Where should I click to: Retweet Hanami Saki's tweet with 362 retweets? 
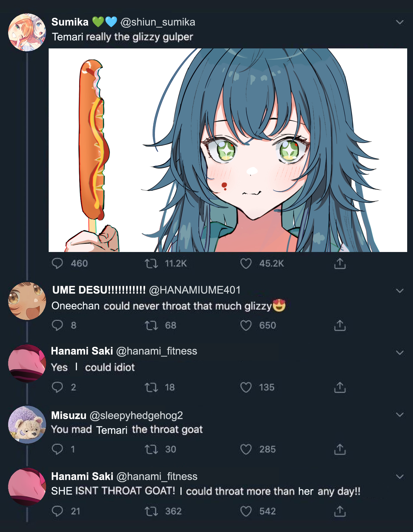[151, 511]
